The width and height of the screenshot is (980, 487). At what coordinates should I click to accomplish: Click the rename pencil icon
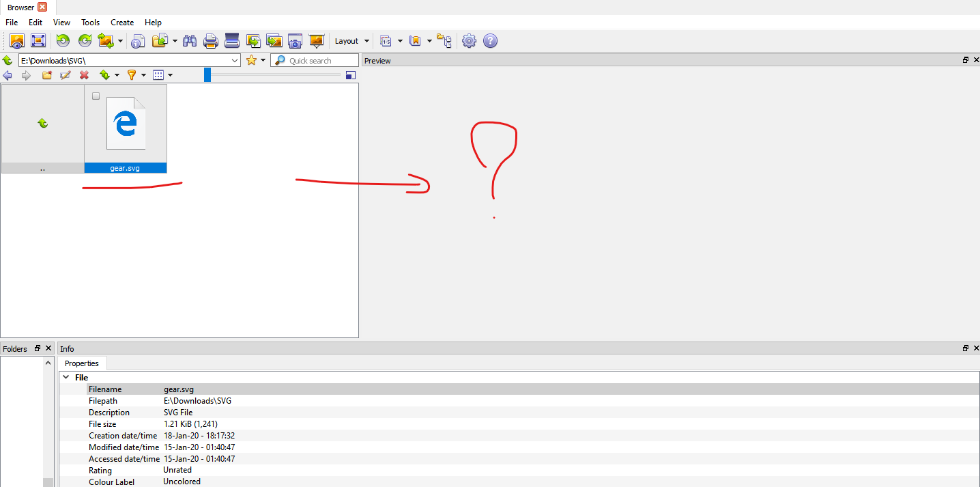[x=66, y=75]
